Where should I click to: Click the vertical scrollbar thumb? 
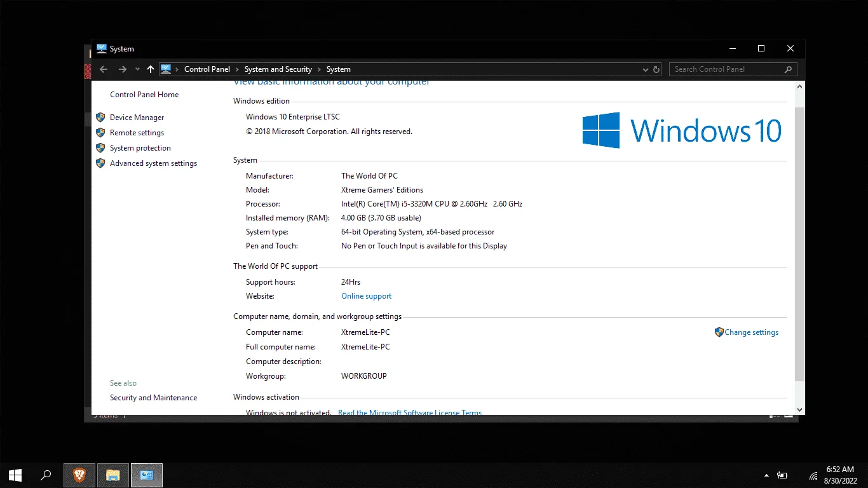click(800, 243)
